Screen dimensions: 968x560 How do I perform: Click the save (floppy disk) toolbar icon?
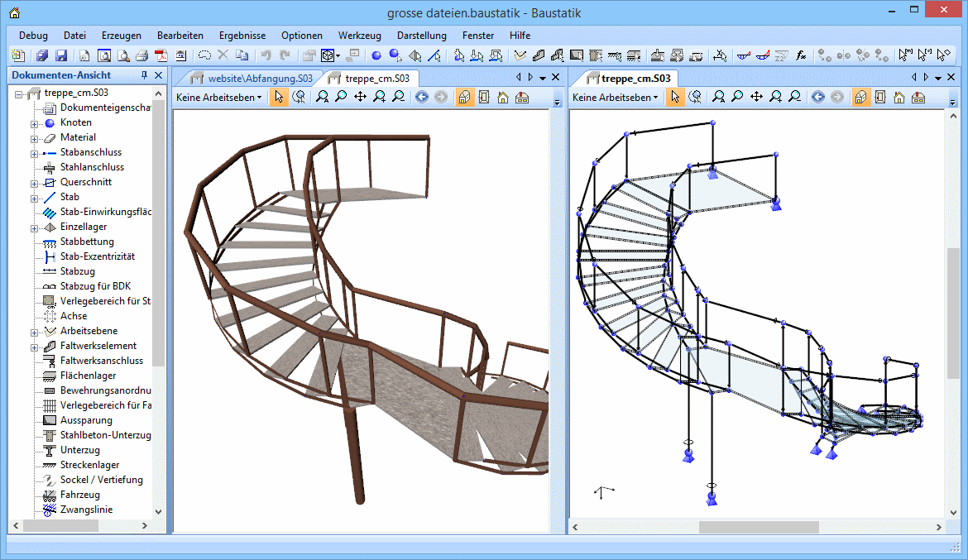(61, 56)
